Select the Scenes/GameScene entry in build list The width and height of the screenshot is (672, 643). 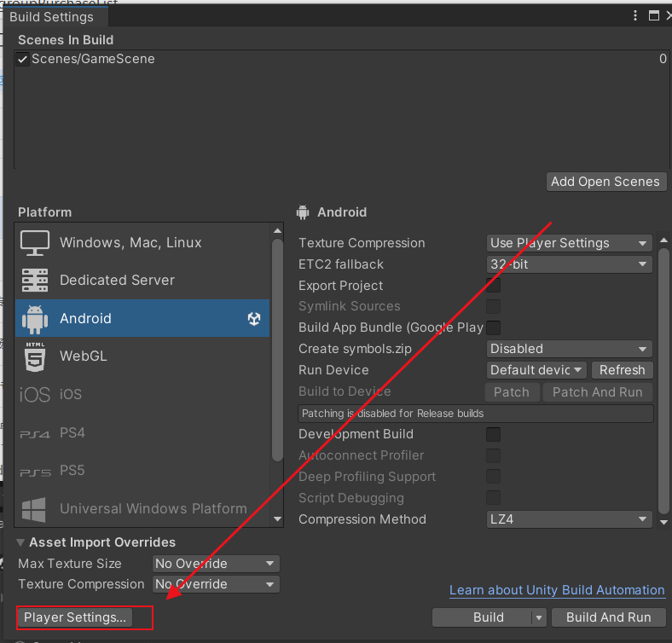pyautogui.click(x=342, y=59)
